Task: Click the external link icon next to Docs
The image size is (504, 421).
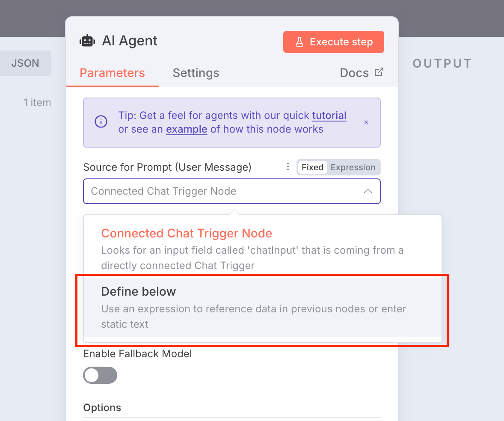Action: click(x=379, y=72)
